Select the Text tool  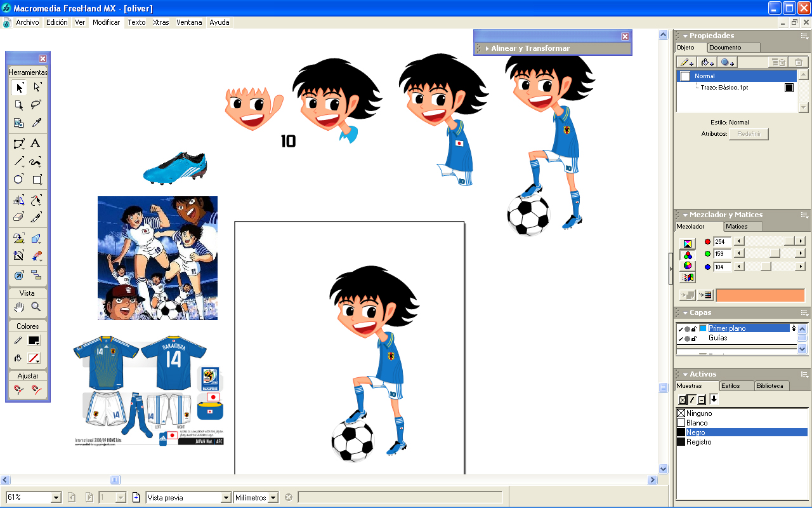click(x=37, y=144)
